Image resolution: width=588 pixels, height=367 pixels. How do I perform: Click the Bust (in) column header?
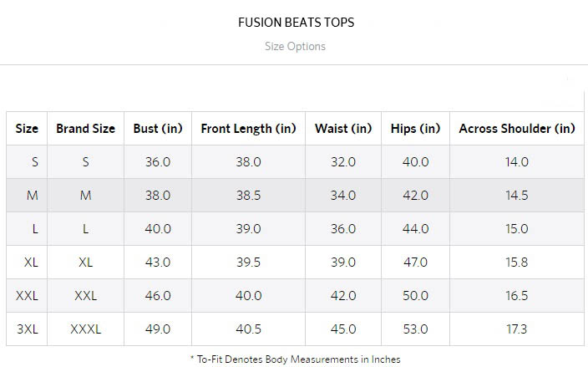point(158,129)
